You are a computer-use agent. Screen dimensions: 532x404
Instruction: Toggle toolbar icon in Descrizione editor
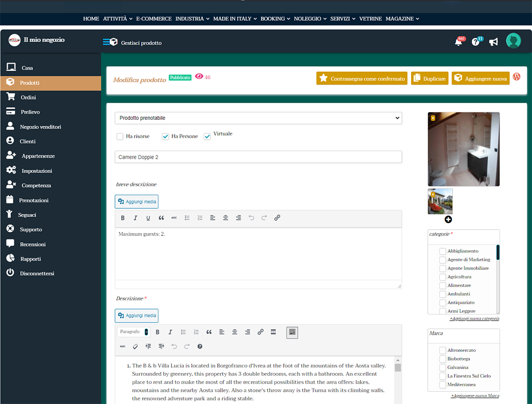pyautogui.click(x=292, y=332)
